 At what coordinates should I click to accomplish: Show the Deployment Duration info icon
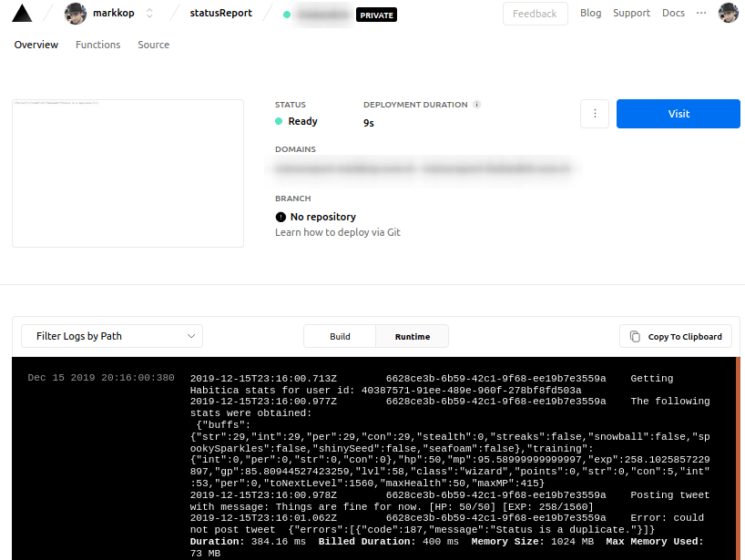point(476,105)
